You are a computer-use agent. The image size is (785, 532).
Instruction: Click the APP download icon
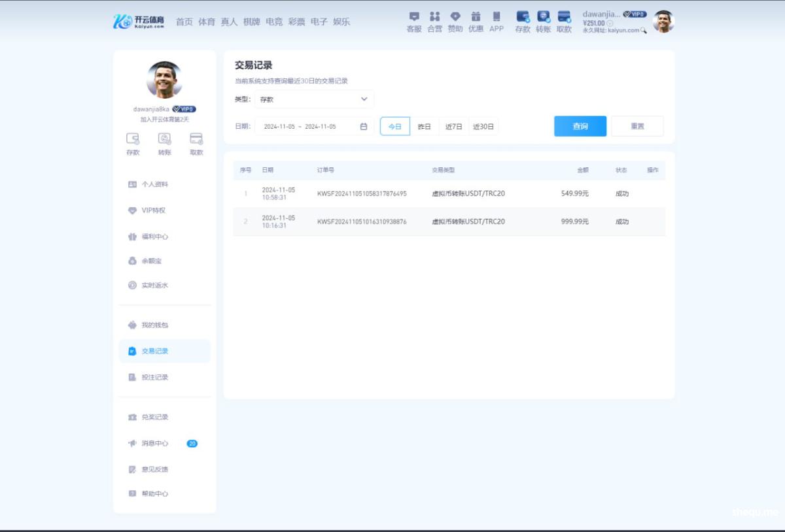coord(497,17)
